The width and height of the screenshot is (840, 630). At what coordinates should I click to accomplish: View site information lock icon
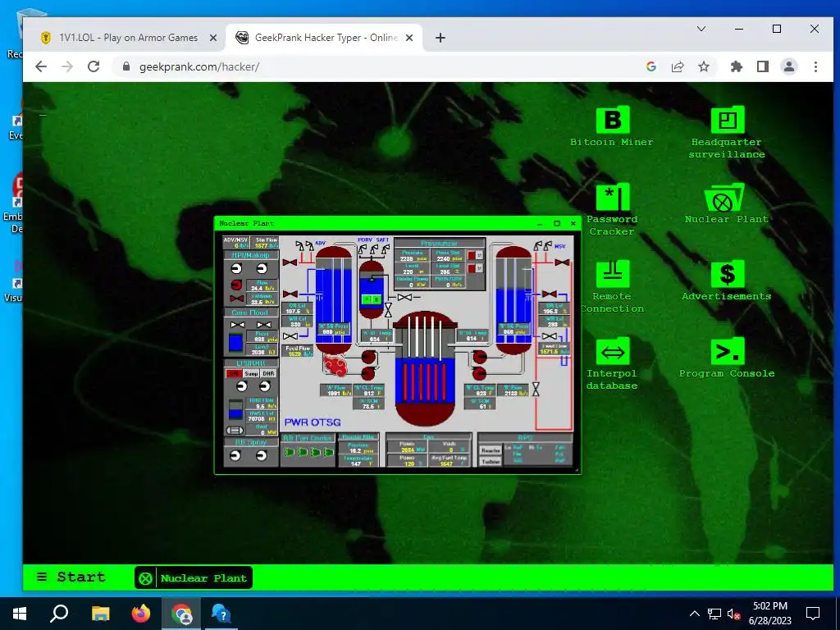pos(126,66)
